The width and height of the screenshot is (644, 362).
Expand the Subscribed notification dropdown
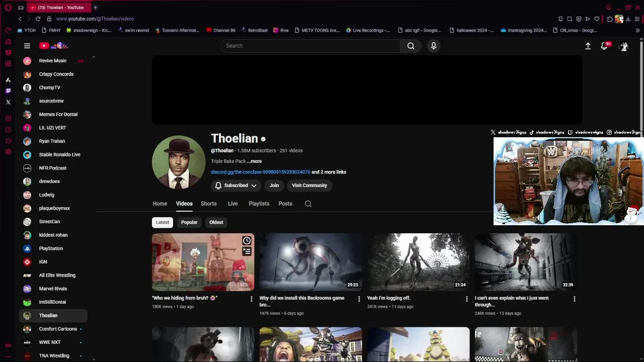[235, 186]
